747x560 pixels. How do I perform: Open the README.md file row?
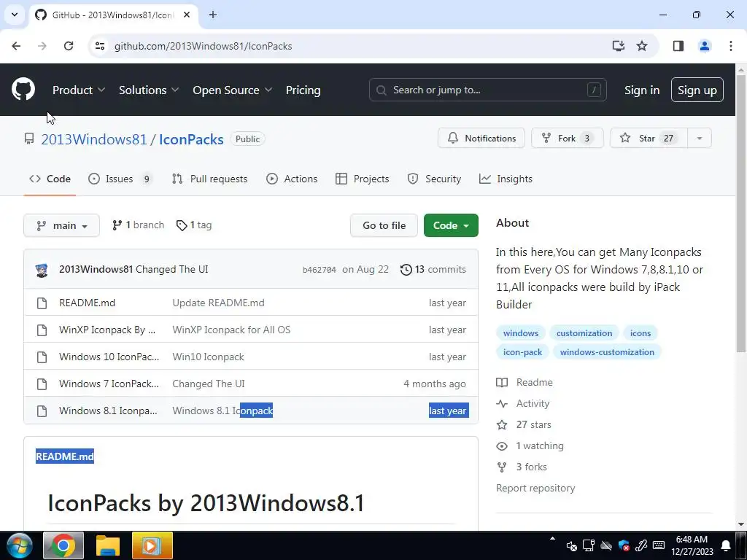click(x=251, y=303)
